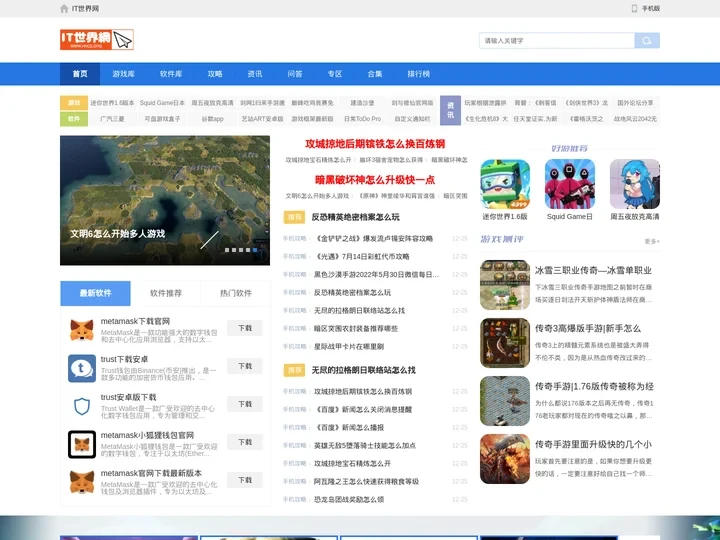The height and width of the screenshot is (540, 720).
Task: Click the 推荐 badge before 无尽的拉格朗日联络站怎么找
Action: [294, 370]
